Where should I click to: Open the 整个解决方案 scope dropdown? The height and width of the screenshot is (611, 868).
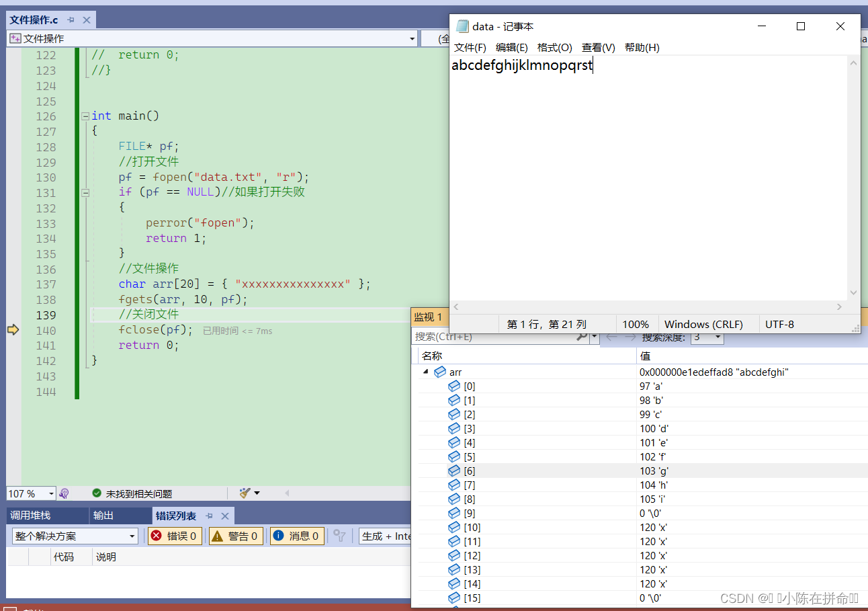(x=132, y=536)
